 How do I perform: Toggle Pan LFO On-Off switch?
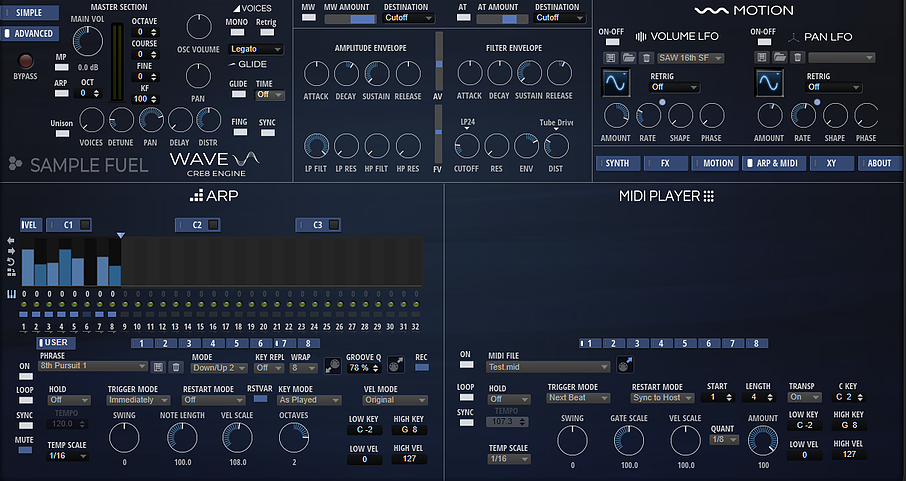point(764,42)
